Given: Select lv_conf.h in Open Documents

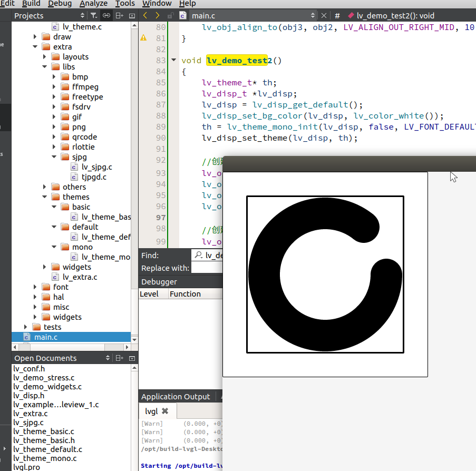Looking at the screenshot, I should click(x=29, y=369).
